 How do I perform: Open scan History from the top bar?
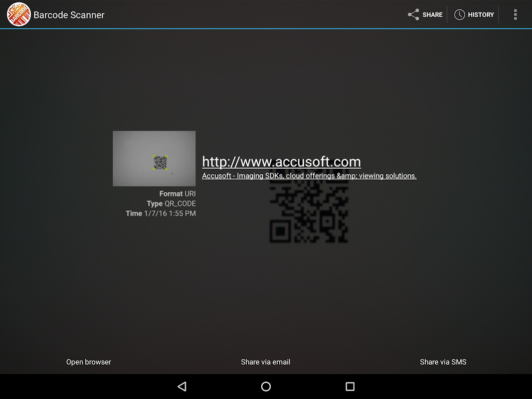474,14
